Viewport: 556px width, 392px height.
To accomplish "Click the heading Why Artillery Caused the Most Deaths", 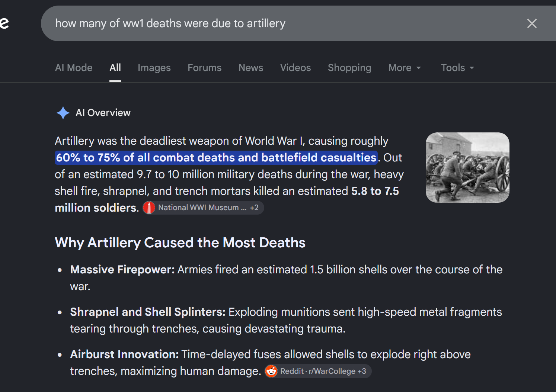I will 180,242.
